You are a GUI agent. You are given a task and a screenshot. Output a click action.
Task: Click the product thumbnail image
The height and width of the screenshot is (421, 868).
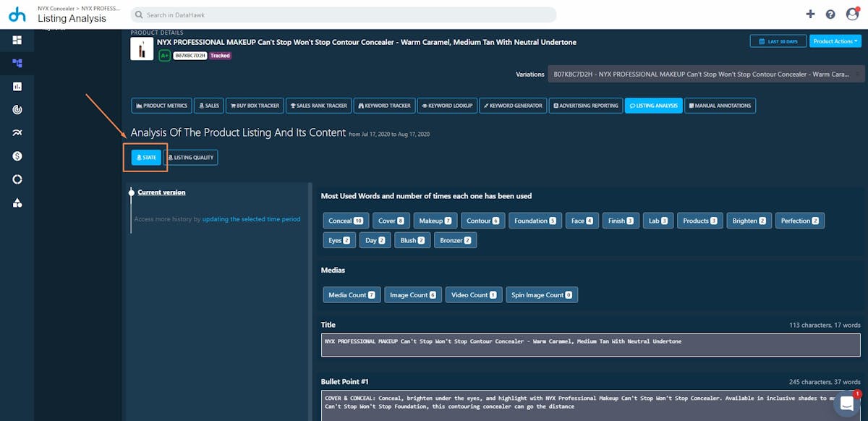[x=142, y=49]
